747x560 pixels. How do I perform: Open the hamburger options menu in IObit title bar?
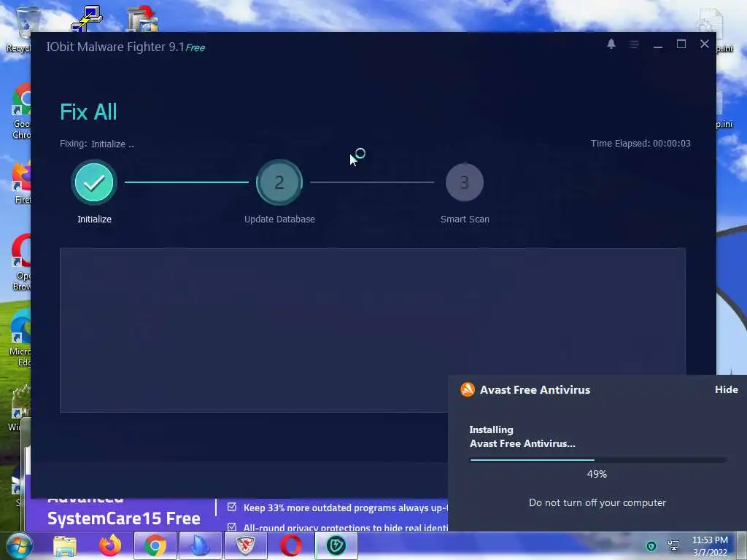(634, 44)
